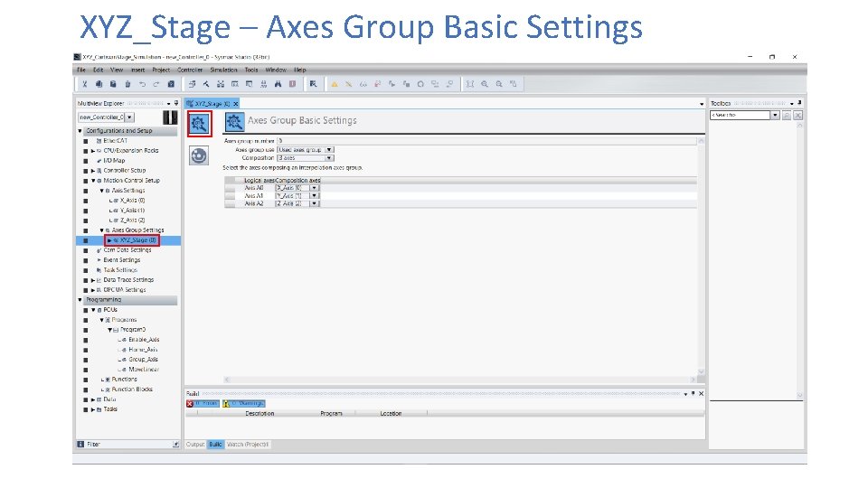Select XYZ_Stage (0) in the tree
Viewport: 868px width, 488px height.
(x=137, y=240)
